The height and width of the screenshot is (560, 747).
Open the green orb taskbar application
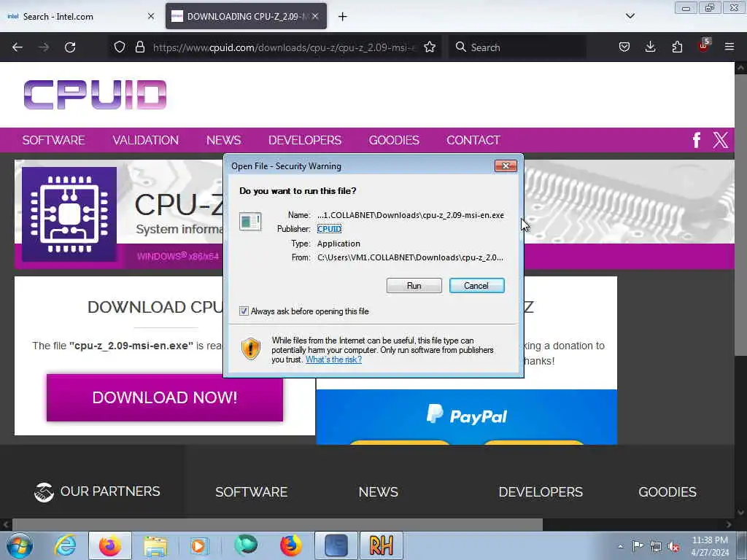click(x=245, y=545)
